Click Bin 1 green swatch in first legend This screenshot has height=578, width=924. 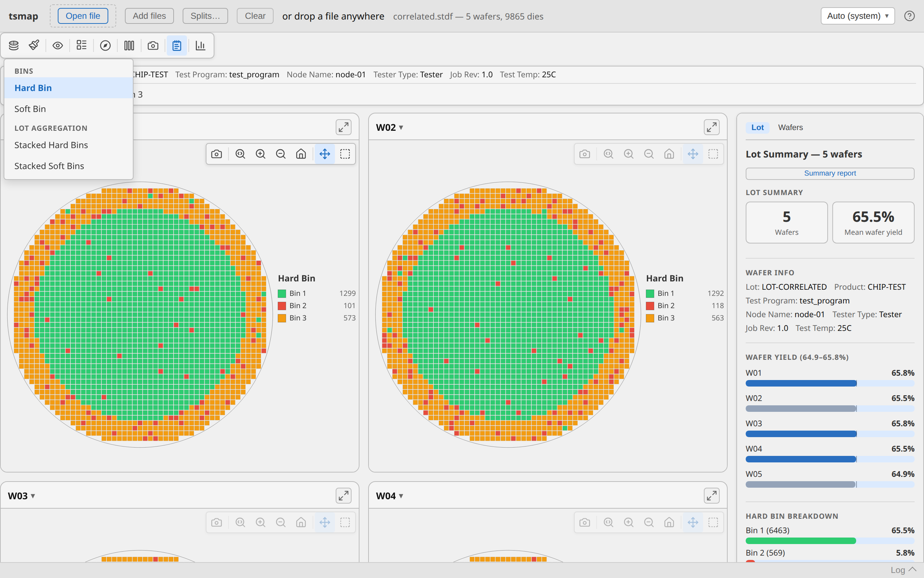282,294
